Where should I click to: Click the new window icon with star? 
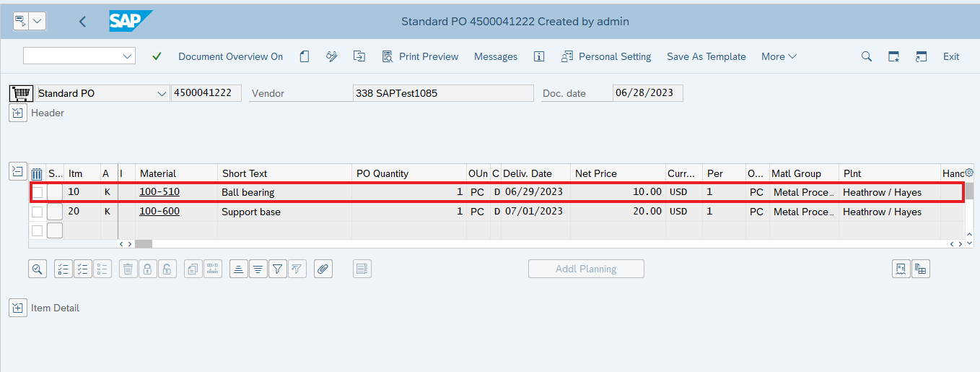[x=894, y=56]
